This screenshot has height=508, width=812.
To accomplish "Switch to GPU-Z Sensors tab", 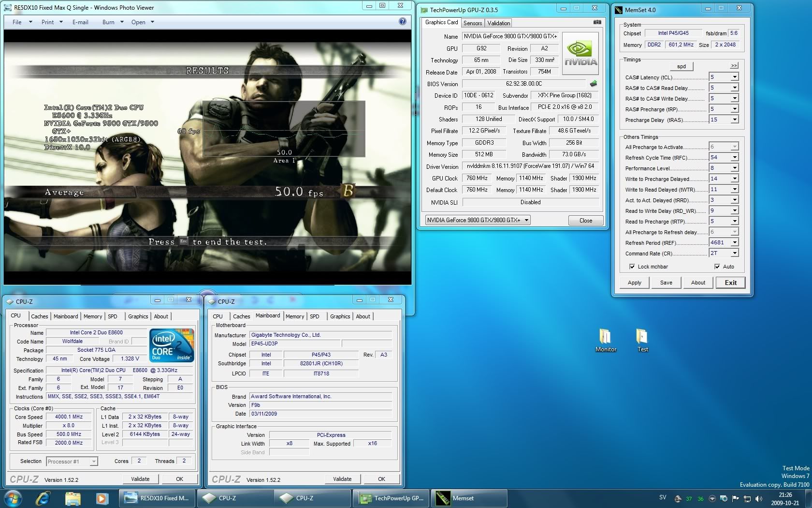I will [x=472, y=23].
